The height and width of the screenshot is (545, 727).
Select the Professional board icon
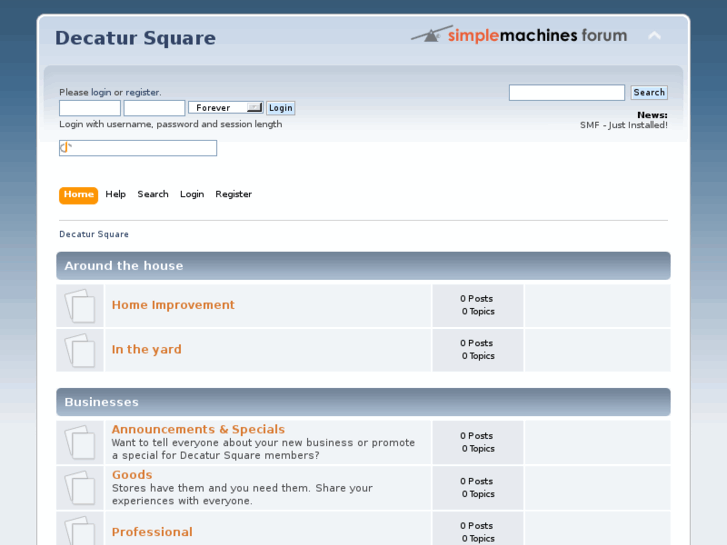coord(80,531)
